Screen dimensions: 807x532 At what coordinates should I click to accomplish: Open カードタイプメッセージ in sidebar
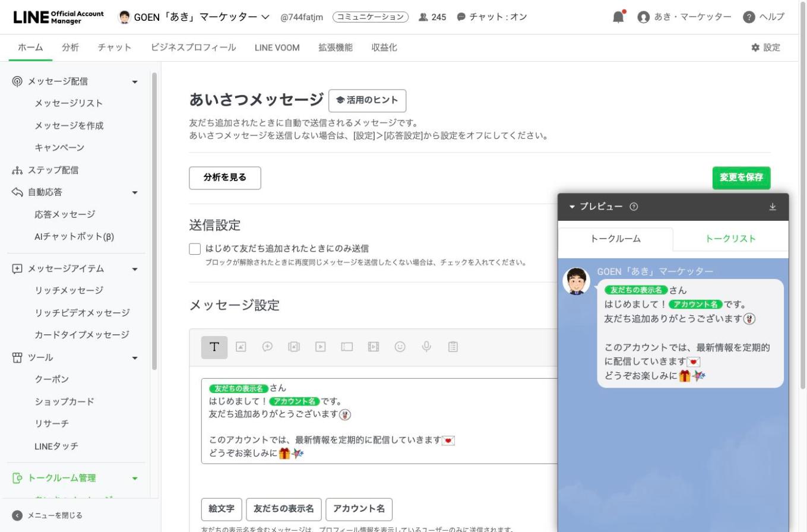point(82,335)
